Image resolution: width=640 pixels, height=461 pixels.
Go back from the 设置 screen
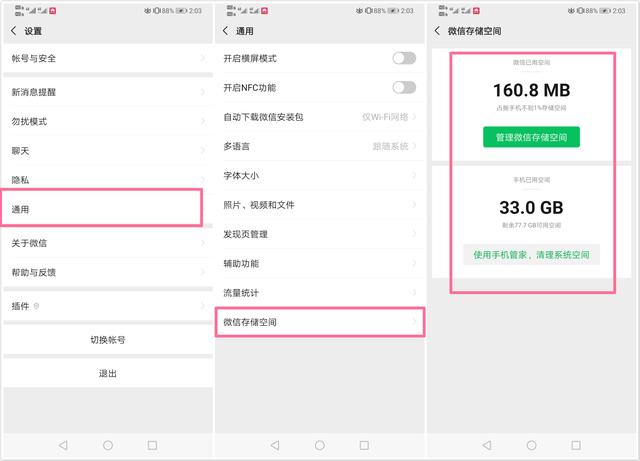[13, 31]
